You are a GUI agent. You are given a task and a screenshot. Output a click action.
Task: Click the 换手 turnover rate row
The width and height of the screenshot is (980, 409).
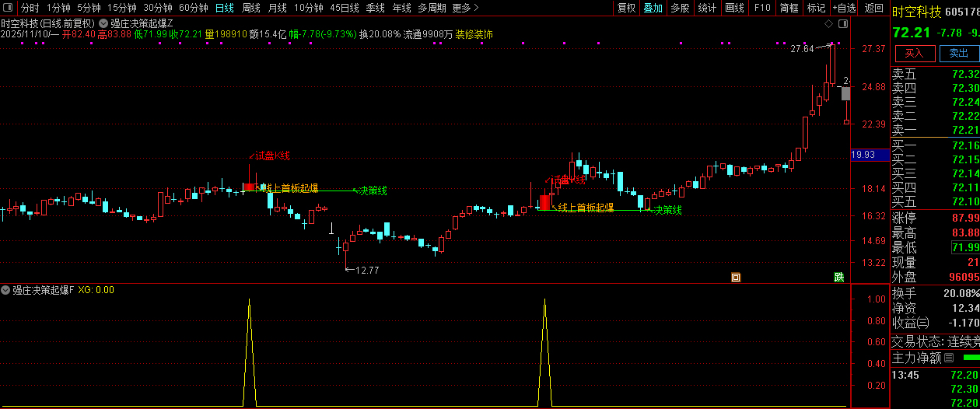point(936,293)
